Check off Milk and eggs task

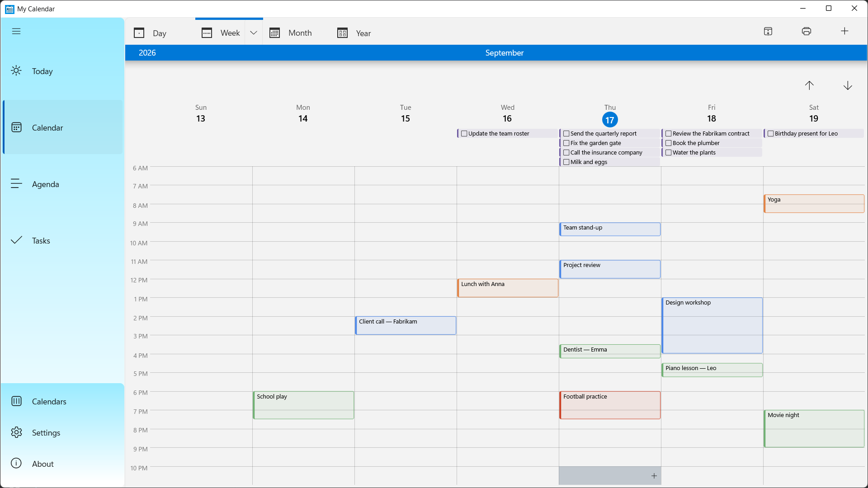pyautogui.click(x=566, y=162)
